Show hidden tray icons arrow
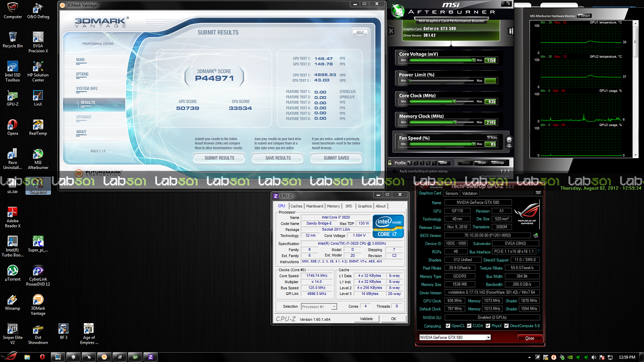Image resolution: width=644 pixels, height=362 pixels. pyautogui.click(x=530, y=357)
